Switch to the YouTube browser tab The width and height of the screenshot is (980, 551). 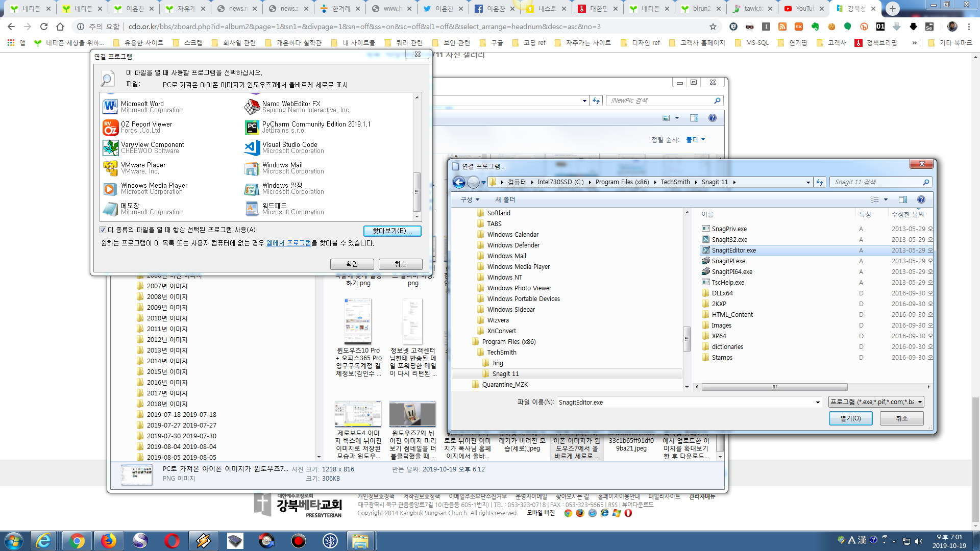click(x=805, y=8)
